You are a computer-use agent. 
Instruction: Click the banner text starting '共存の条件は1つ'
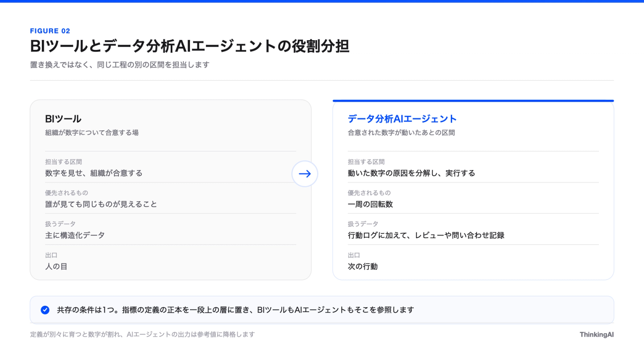(235, 310)
